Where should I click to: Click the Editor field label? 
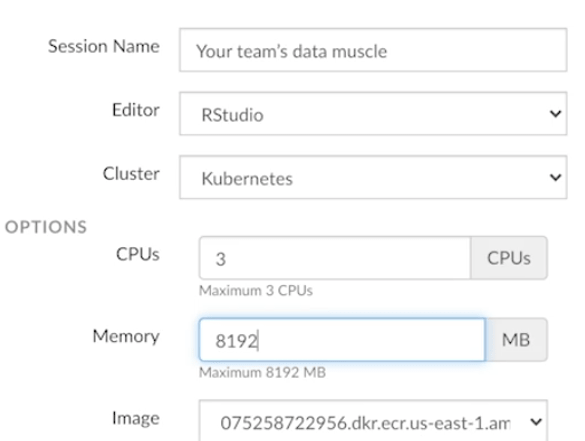coord(136,110)
